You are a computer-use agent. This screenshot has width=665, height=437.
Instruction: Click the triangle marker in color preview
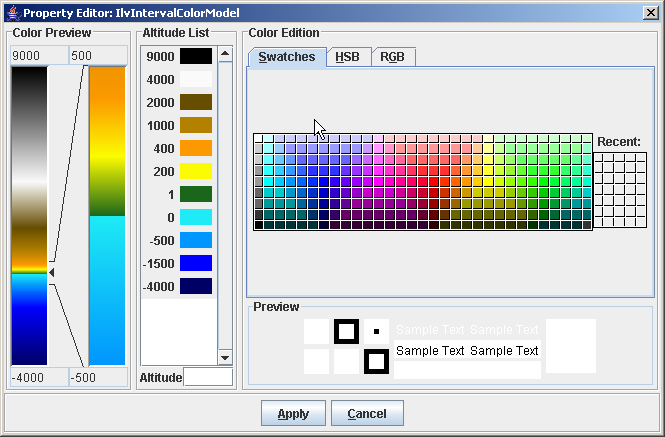[x=52, y=272]
